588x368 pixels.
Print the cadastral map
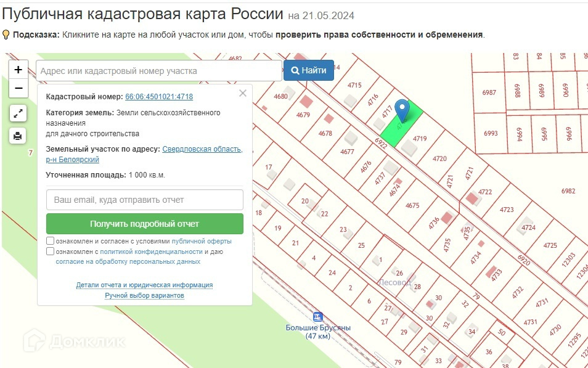18,136
